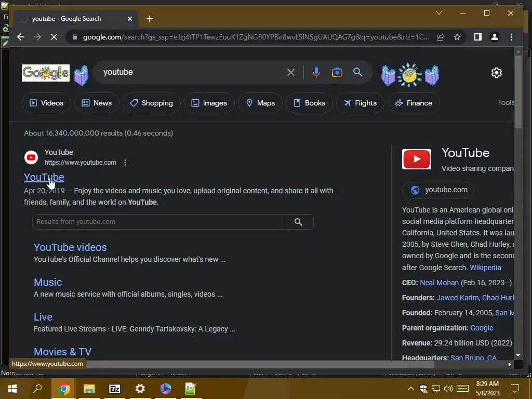Open 7-Zip from the taskbar

click(114, 389)
